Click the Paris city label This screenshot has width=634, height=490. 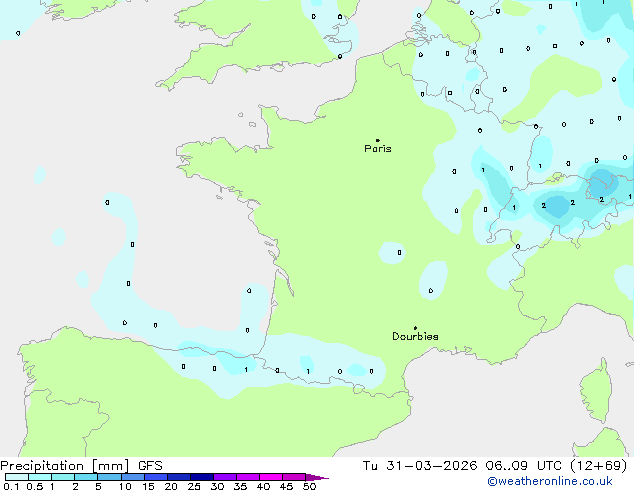point(378,149)
